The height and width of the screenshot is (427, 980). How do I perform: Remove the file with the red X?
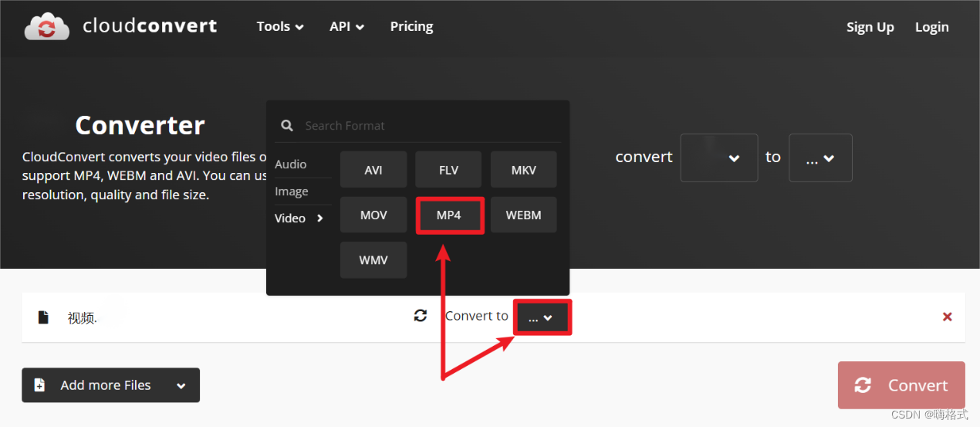point(948,317)
